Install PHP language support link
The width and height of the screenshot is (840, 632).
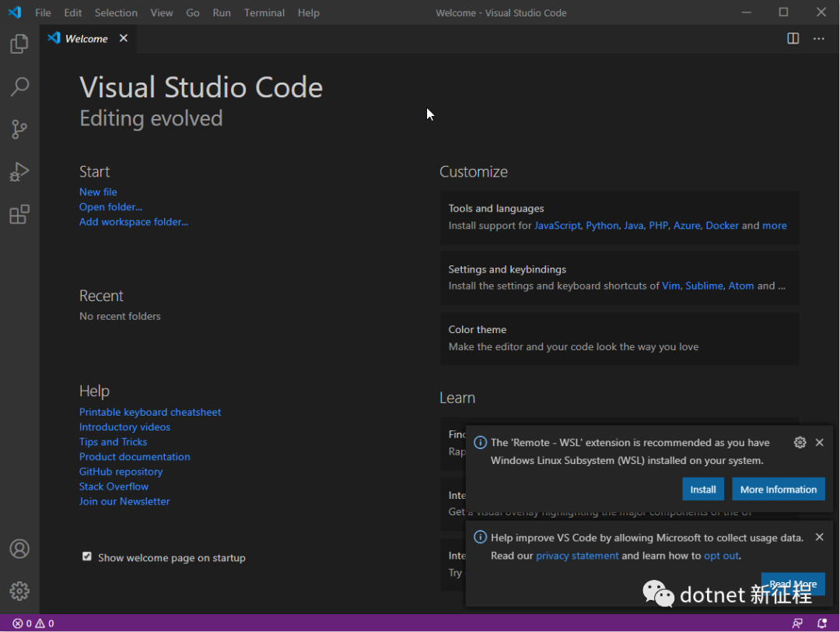point(659,226)
